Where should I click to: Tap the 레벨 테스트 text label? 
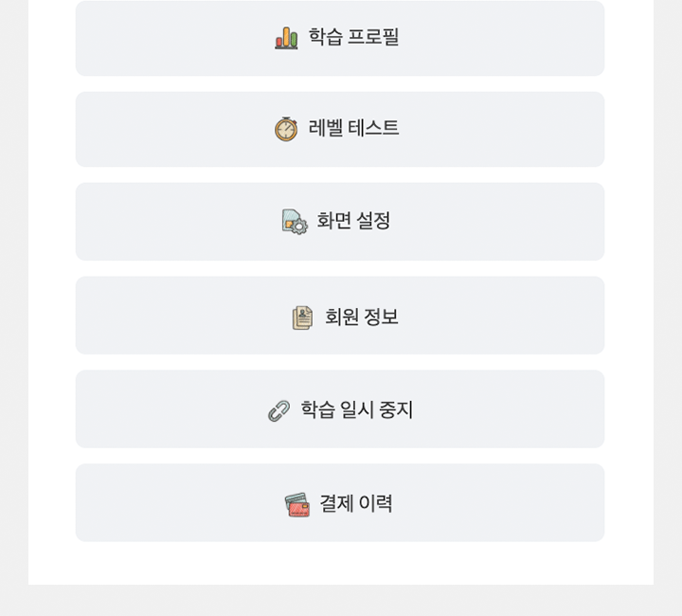[x=354, y=129]
